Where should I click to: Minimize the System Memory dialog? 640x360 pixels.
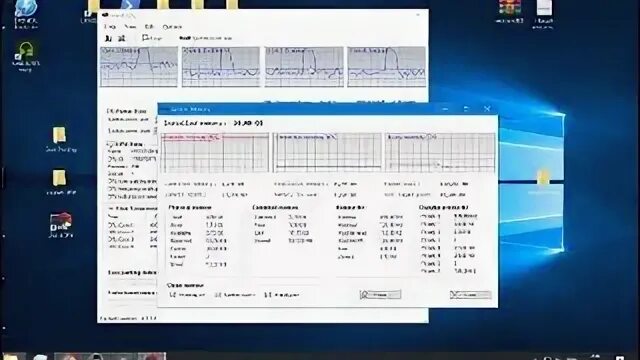click(x=445, y=109)
